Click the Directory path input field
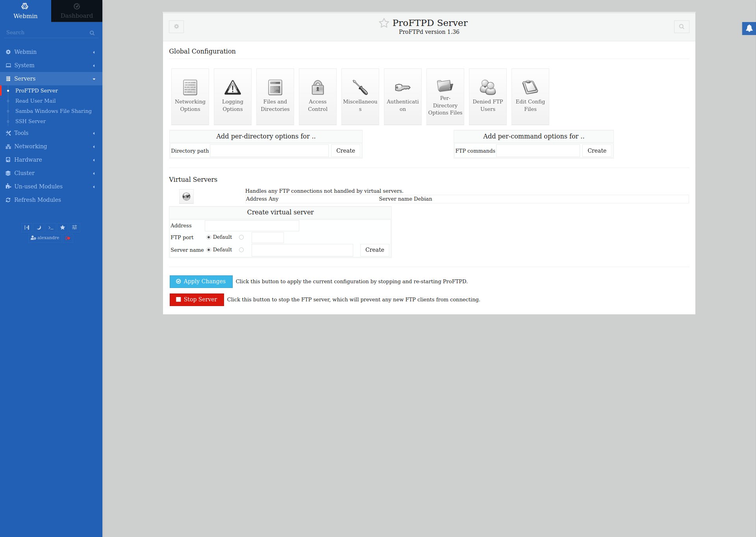Screen dimensions: 756x537 pos(269,151)
